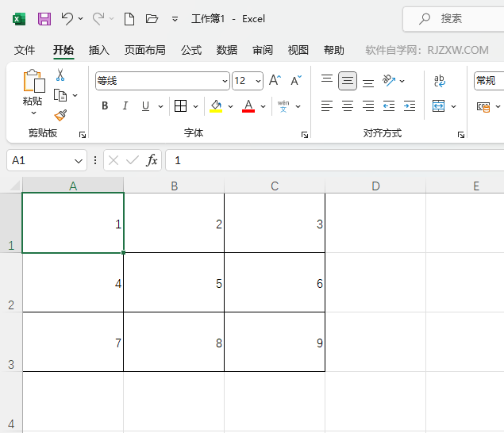Toggle middle vertical alignment

click(x=348, y=81)
